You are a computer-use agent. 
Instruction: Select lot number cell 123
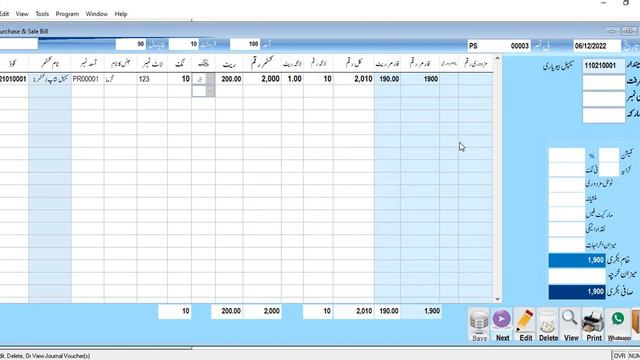pyautogui.click(x=152, y=79)
